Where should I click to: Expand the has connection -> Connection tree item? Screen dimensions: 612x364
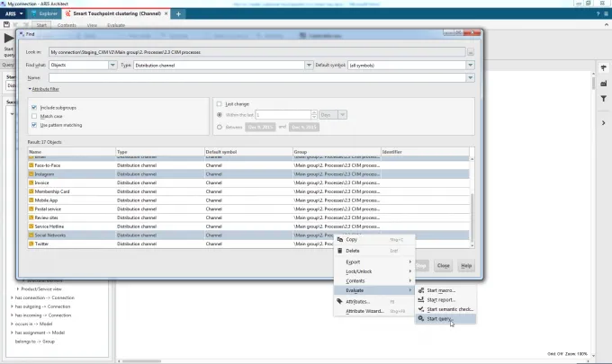click(12, 297)
